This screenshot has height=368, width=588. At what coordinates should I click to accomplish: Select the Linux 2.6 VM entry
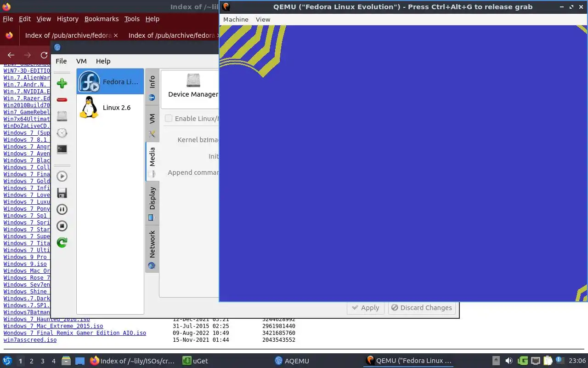(110, 108)
